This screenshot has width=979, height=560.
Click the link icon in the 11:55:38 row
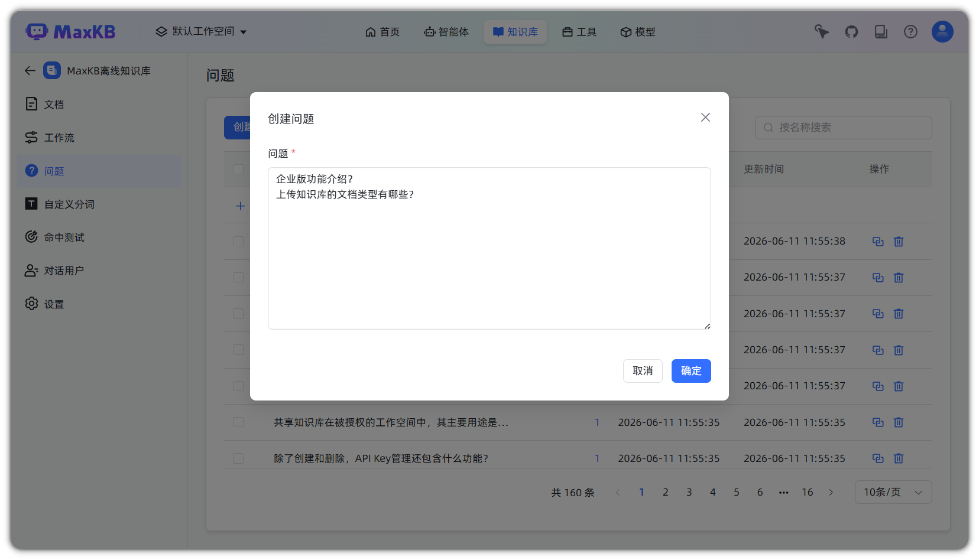(x=878, y=242)
